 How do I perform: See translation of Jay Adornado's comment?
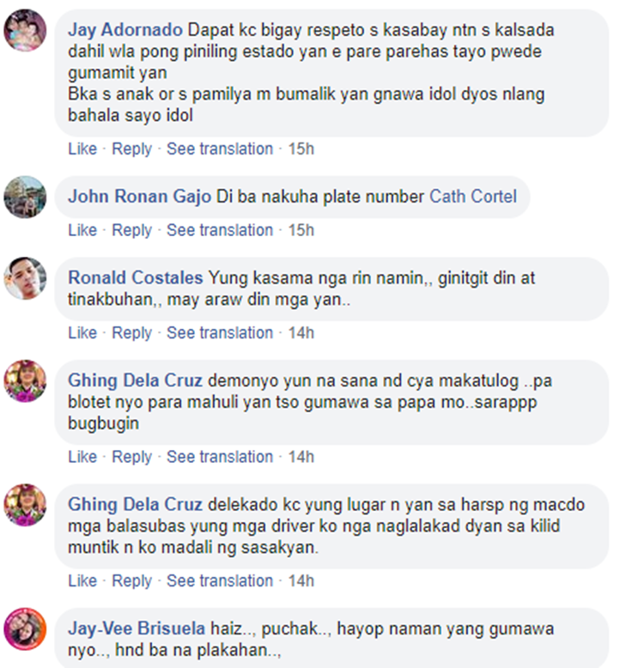[x=220, y=149]
